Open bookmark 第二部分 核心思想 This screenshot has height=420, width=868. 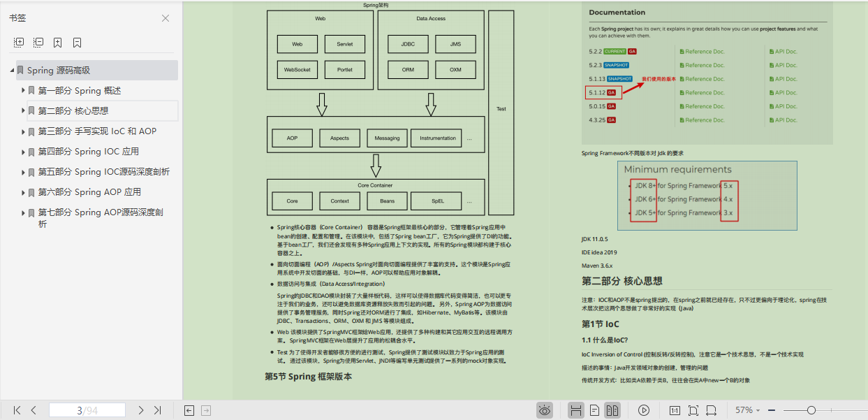[x=73, y=111]
